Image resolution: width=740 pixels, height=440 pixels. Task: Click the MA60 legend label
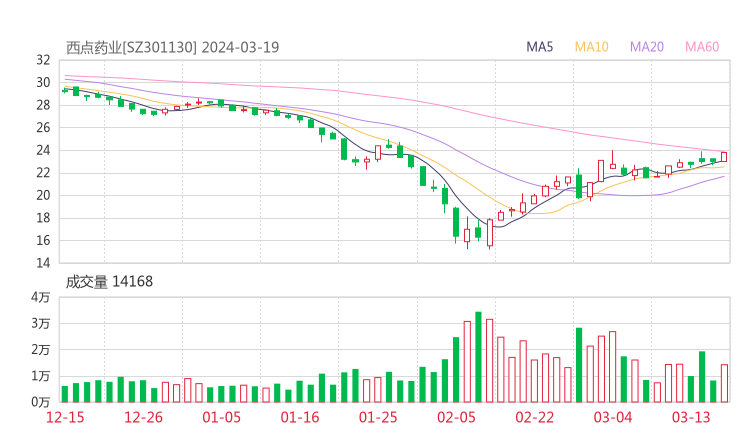pos(702,47)
